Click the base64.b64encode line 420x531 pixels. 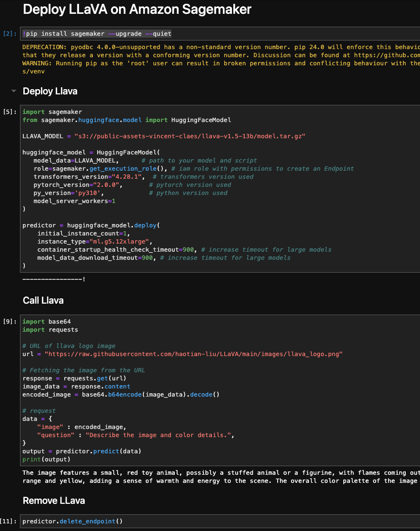[121, 395]
